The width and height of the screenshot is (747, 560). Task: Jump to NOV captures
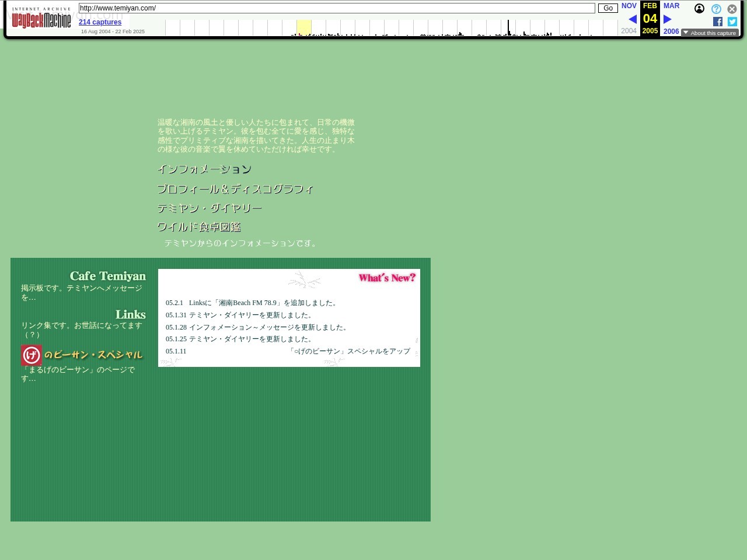click(629, 6)
